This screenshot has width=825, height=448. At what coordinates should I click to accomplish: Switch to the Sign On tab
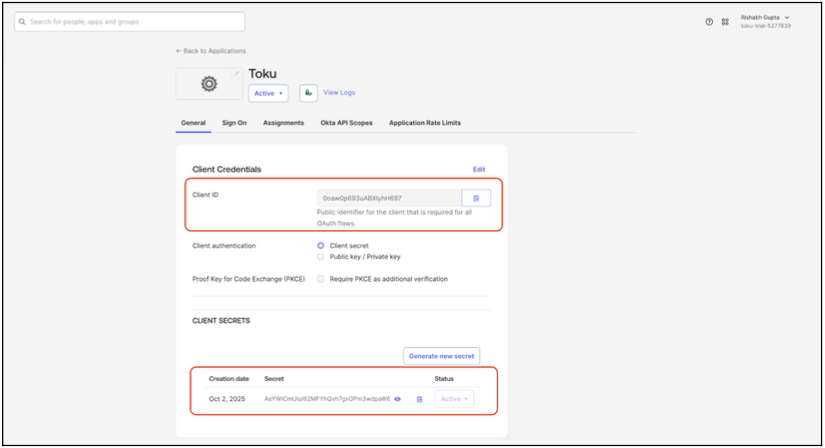pyautogui.click(x=234, y=123)
